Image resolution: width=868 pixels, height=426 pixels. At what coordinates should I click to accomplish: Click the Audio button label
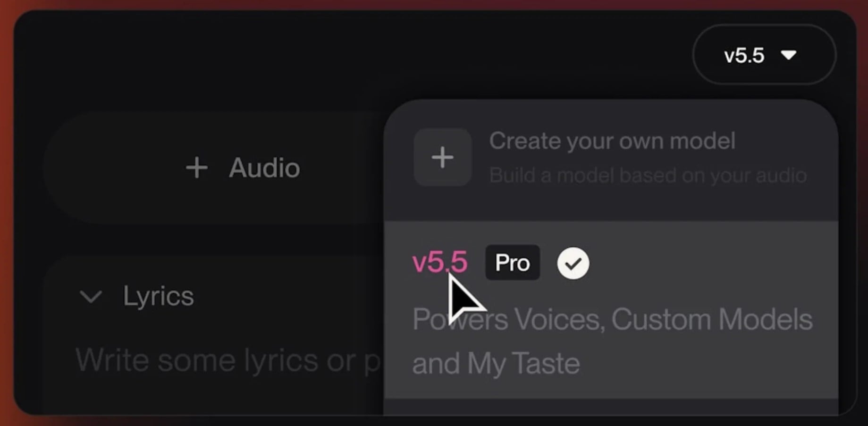coord(264,168)
